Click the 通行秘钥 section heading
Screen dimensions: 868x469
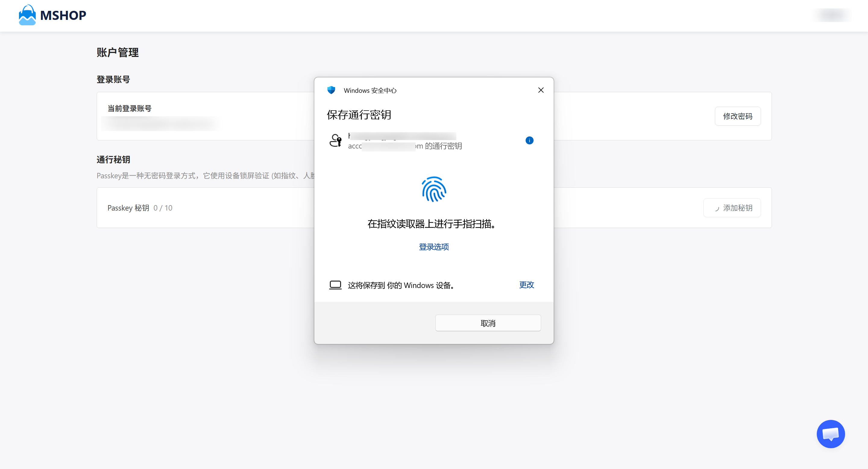coord(113,160)
